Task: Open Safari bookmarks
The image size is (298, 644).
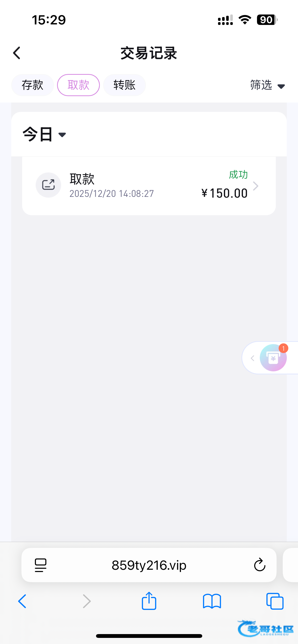Action: pos(212,601)
